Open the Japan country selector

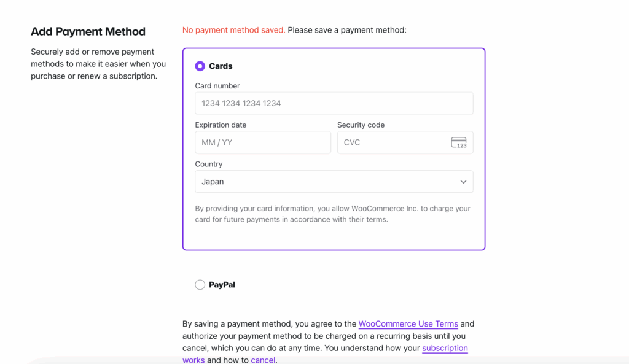tap(326, 182)
